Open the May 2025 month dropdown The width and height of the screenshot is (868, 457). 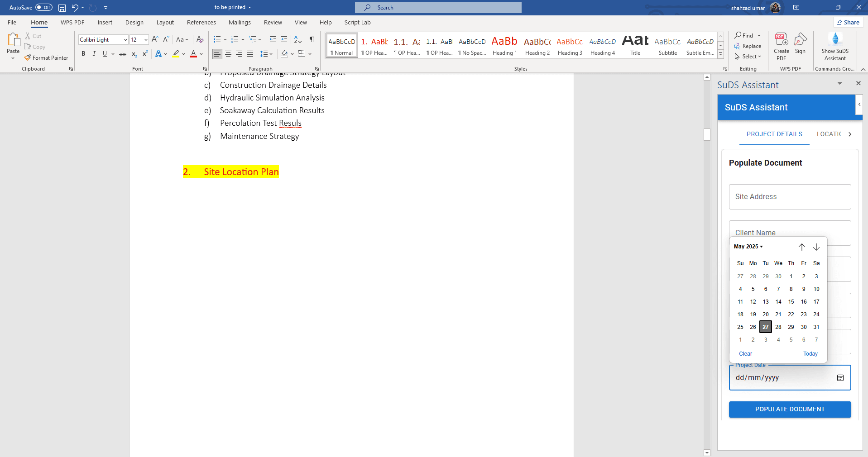(x=748, y=247)
